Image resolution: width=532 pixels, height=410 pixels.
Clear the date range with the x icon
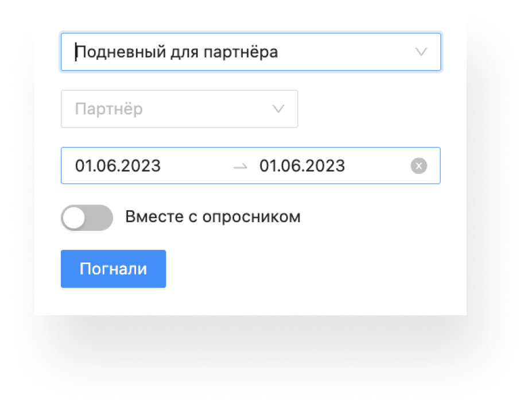(419, 166)
